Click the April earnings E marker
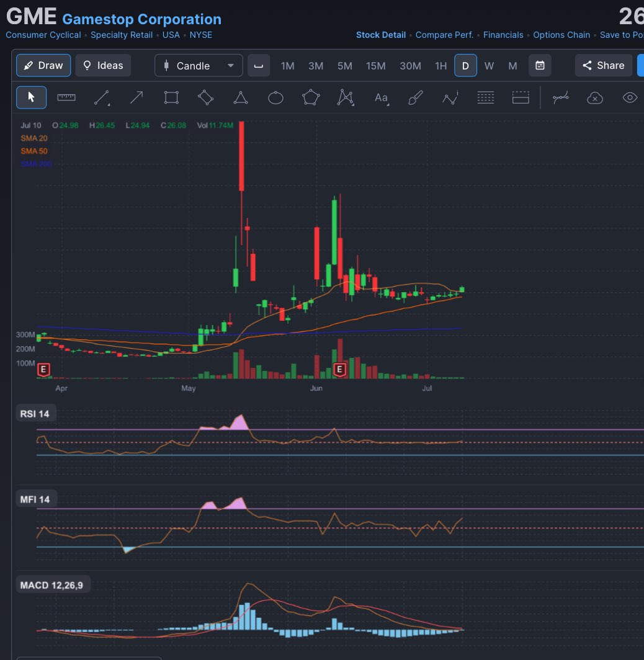Viewport: 644px width, 660px height. (43, 370)
